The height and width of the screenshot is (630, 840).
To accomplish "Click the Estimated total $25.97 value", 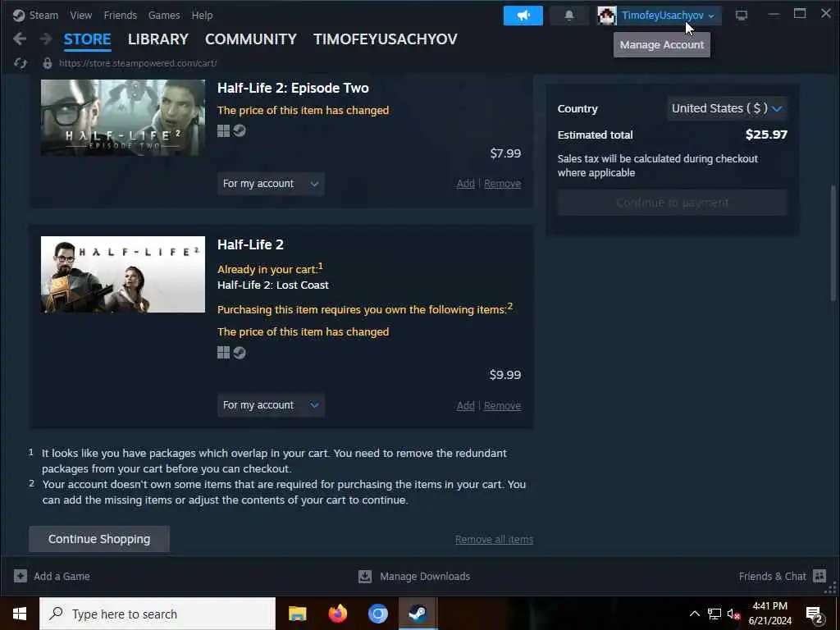I will [767, 135].
